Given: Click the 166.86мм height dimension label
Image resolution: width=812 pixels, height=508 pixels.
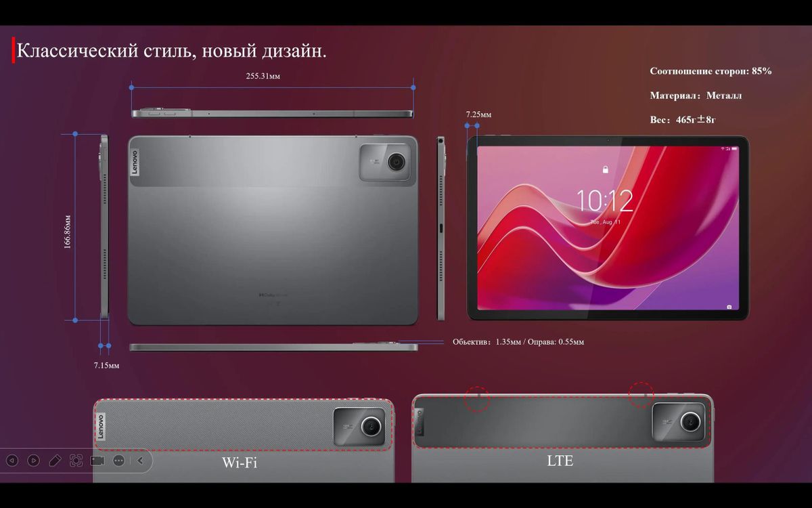Looking at the screenshot, I should tap(68, 232).
